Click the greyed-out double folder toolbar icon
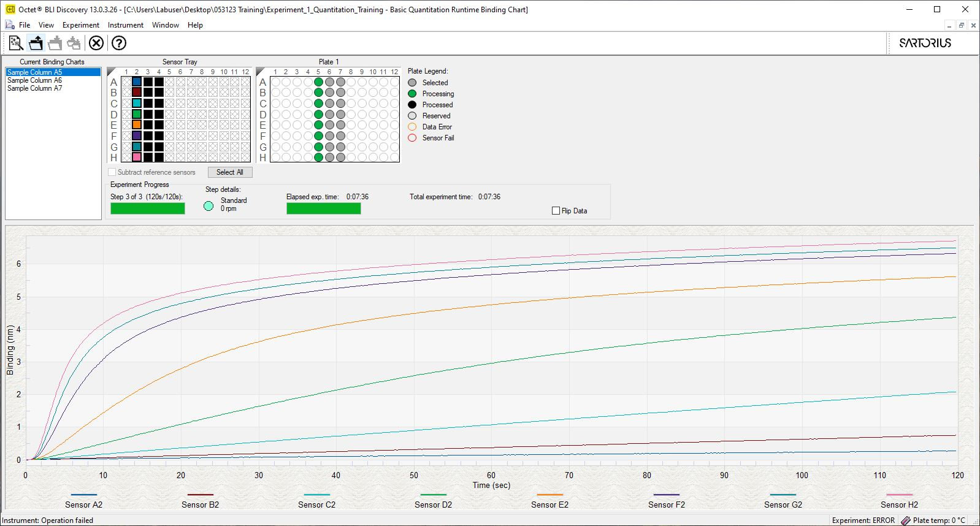980x526 pixels. [74, 42]
